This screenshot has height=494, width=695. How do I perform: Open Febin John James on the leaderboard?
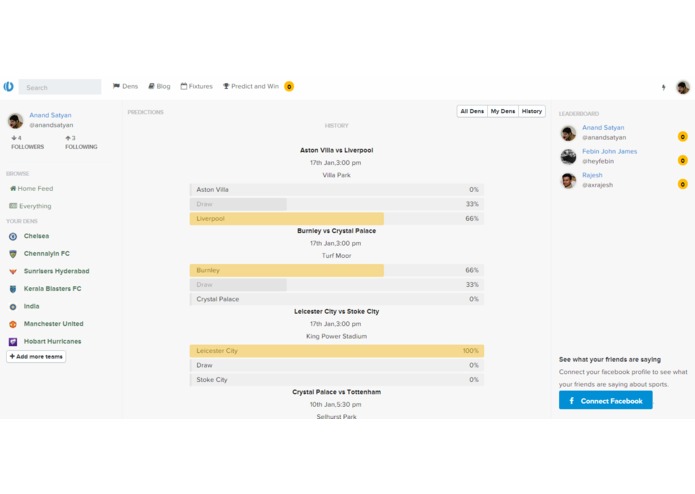click(609, 152)
